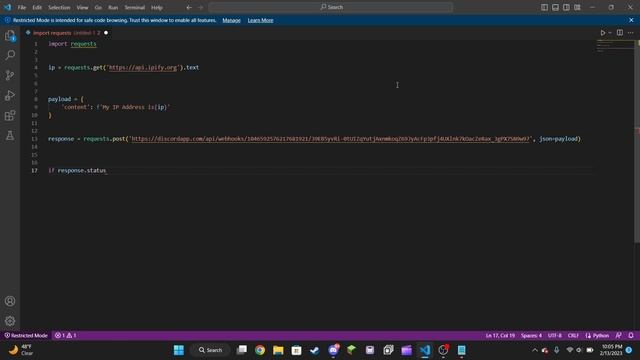Click the Restricted Mode status bar item
This screenshot has width=640, height=360.
click(26, 336)
